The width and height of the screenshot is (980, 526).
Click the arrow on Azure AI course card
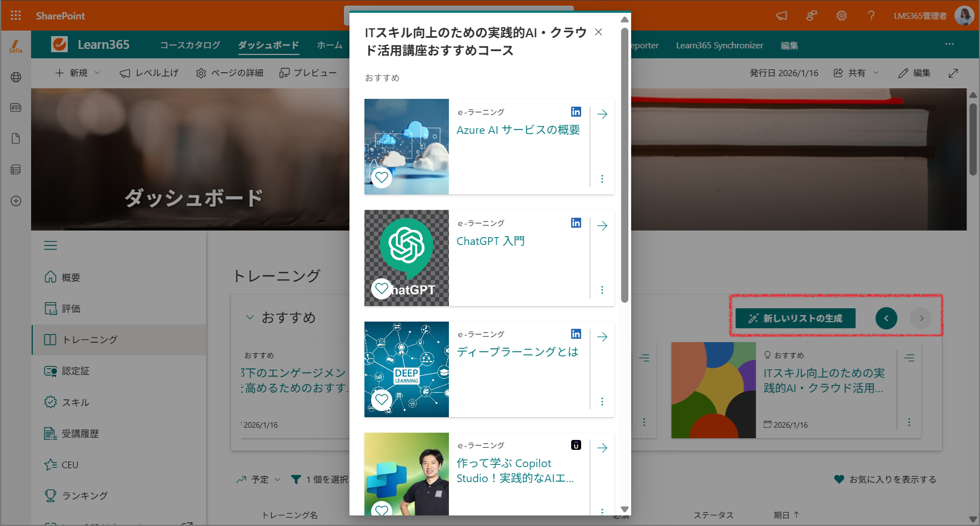(x=602, y=114)
